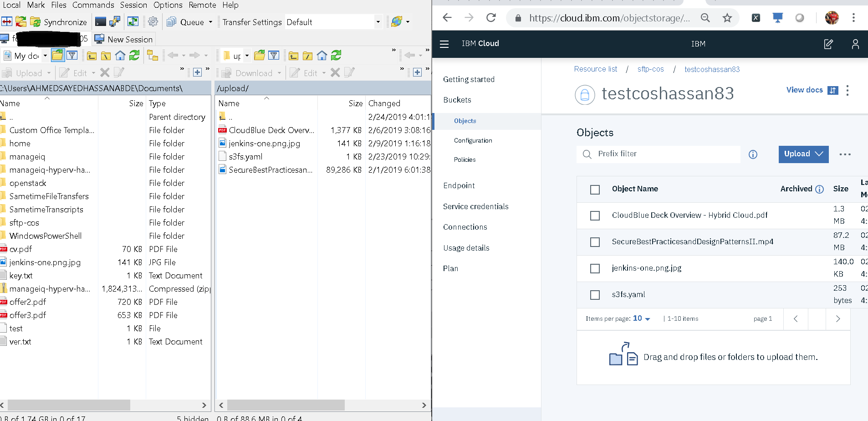Bookmark the page with star icon
Viewport: 868px width, 421px height.
pyautogui.click(x=727, y=18)
